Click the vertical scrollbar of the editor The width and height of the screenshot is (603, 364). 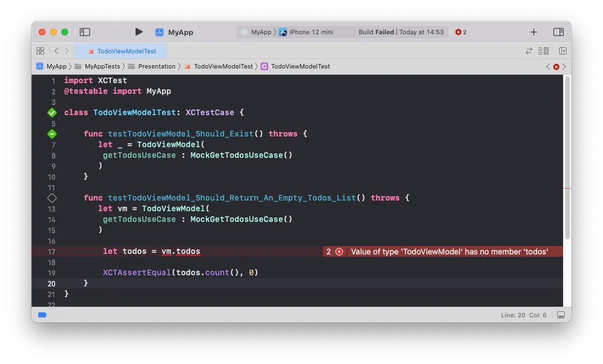coord(567,157)
